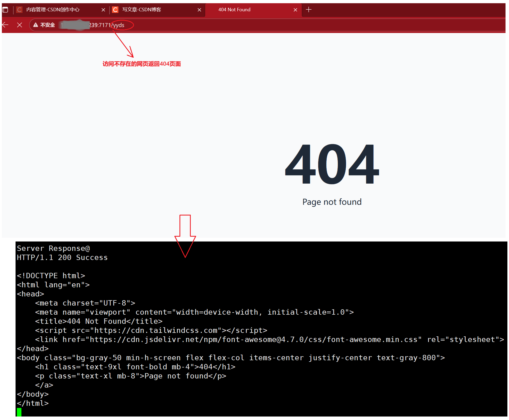Click the 不安全 security warning badge

pyautogui.click(x=44, y=25)
